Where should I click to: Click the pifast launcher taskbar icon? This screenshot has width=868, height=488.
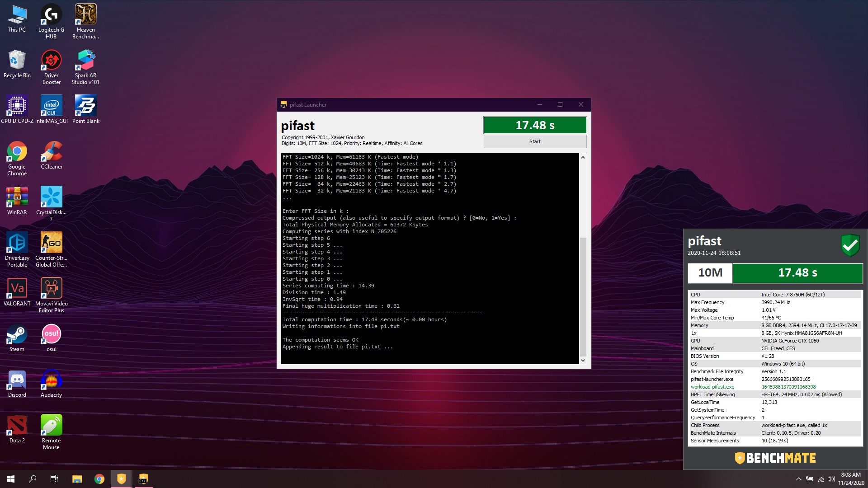pos(143,479)
